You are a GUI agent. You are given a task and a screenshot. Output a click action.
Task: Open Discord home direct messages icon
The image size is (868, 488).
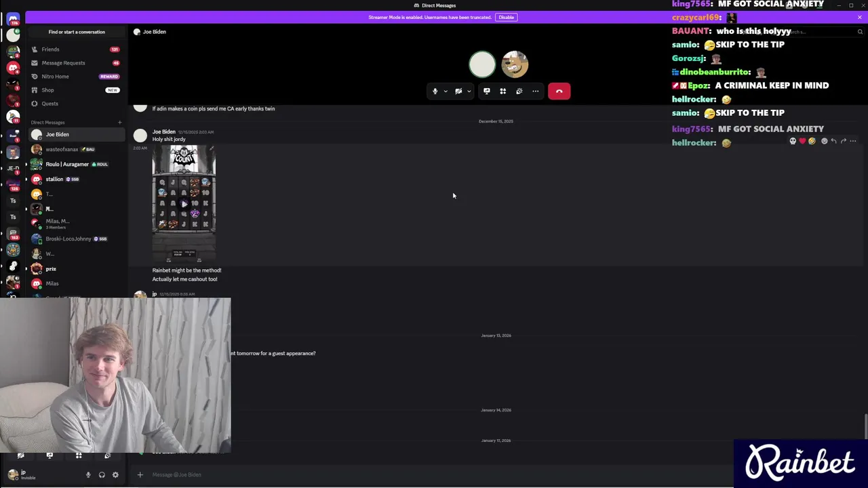[13, 18]
